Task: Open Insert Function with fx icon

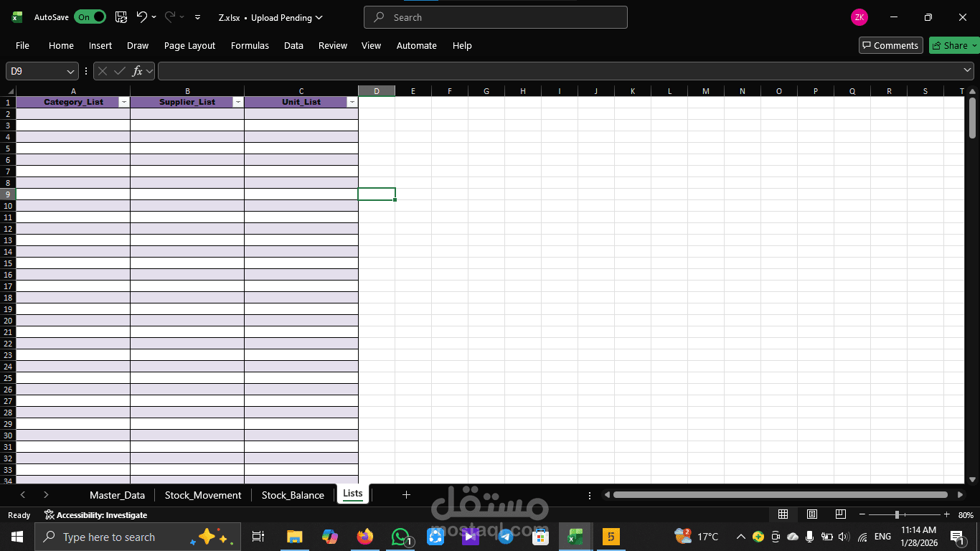Action: [138, 71]
